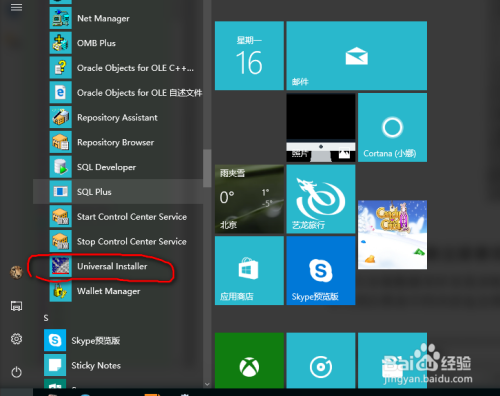
Task: Launch Universal Installer icon
Action: click(x=61, y=266)
